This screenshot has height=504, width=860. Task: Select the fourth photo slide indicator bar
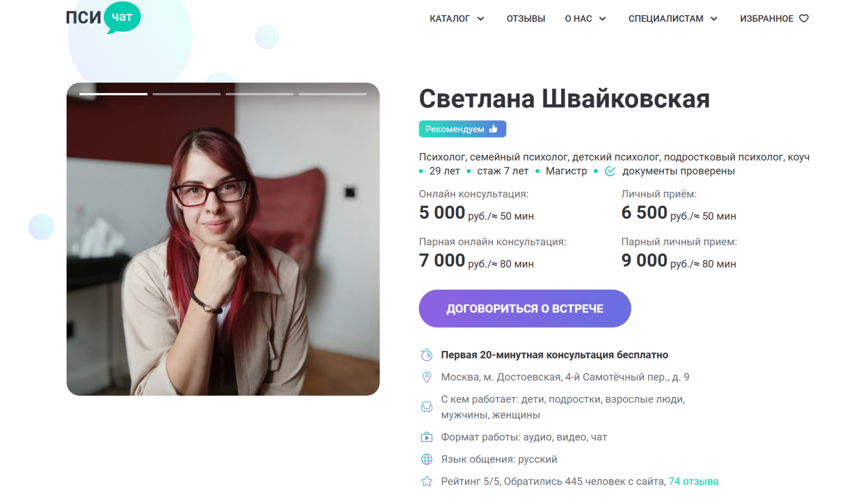[x=333, y=94]
